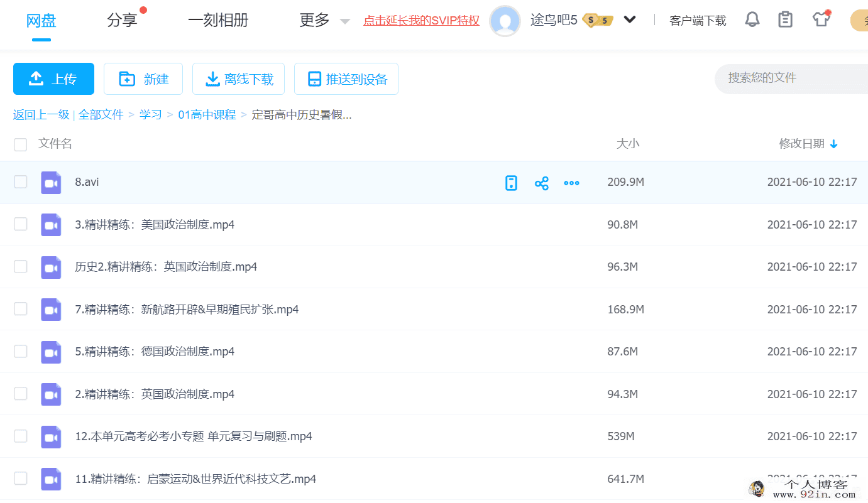Expand the 更多 dropdown arrow
The height and width of the screenshot is (503, 868).
(344, 21)
